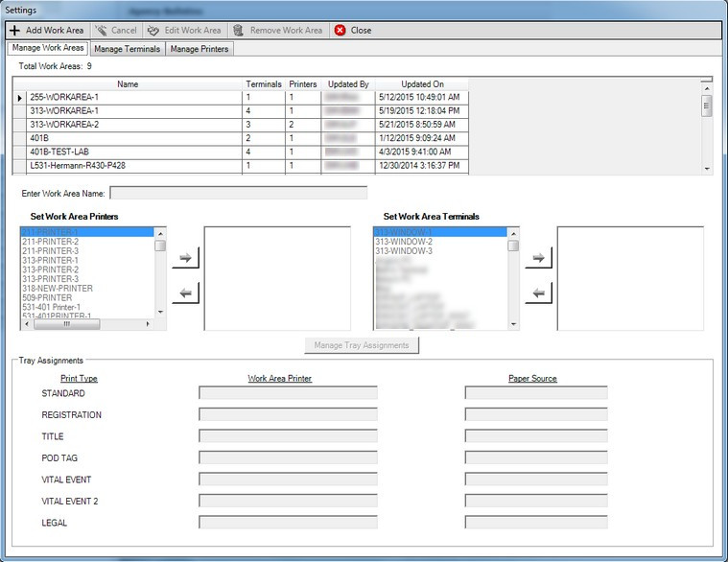Click VITAL EVENT Work Area Printer field

289,480
